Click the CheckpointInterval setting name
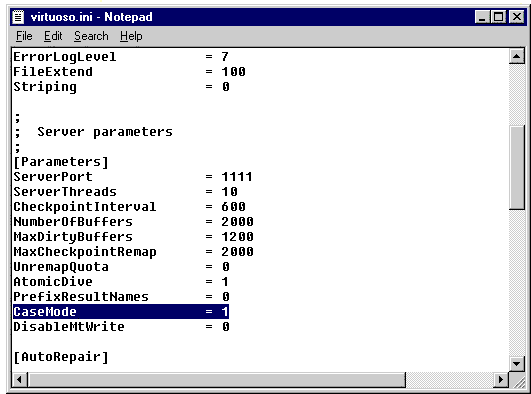 [85, 207]
